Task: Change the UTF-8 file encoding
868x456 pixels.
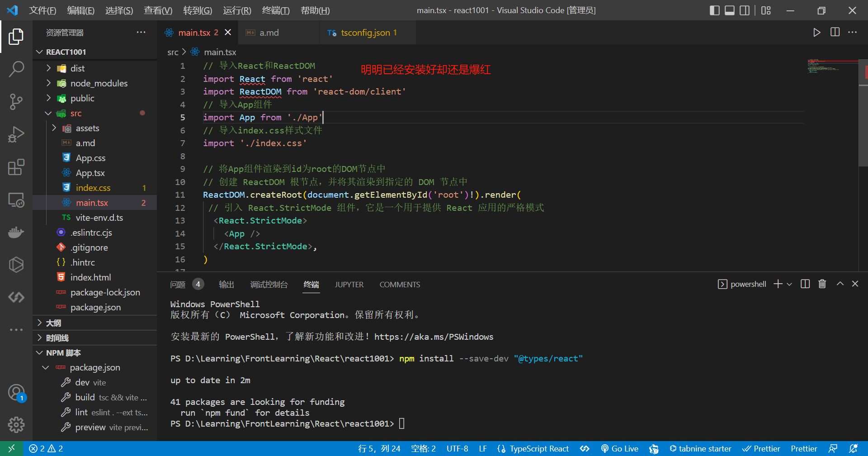Action: [x=457, y=448]
